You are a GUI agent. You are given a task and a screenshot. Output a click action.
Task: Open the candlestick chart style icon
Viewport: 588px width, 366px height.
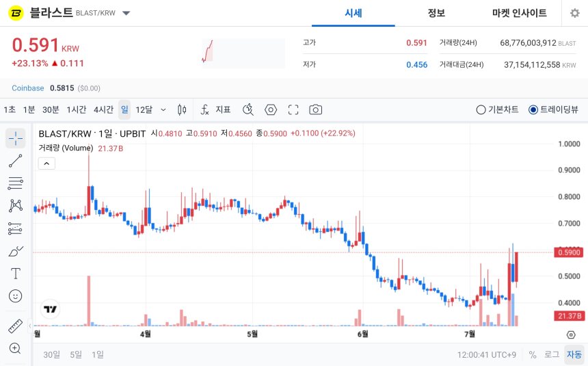[182, 109]
